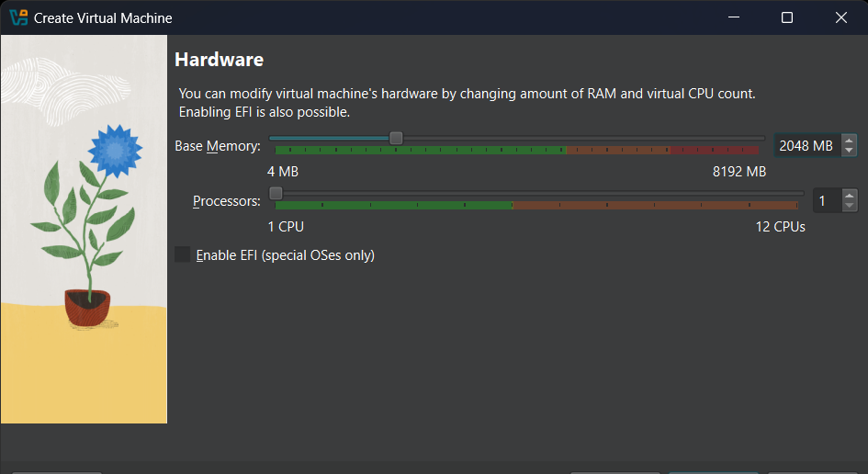Close the Create Virtual Machine dialog

tap(840, 17)
